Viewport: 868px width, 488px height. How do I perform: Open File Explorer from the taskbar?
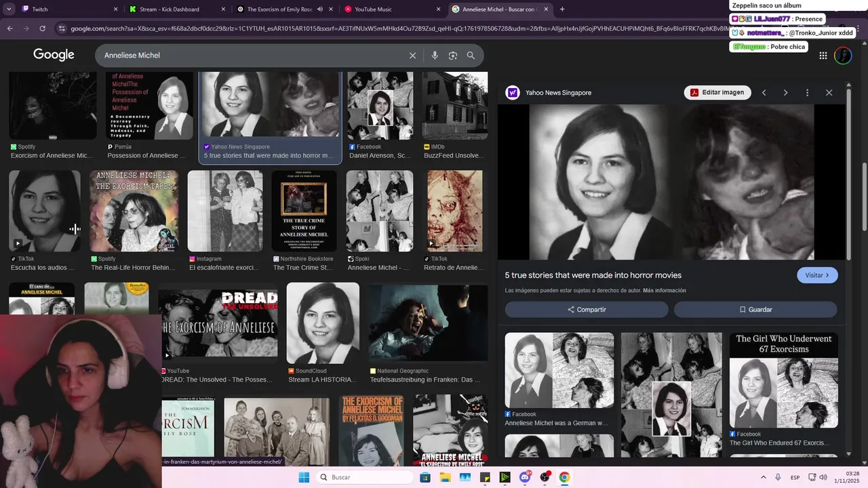tap(445, 477)
